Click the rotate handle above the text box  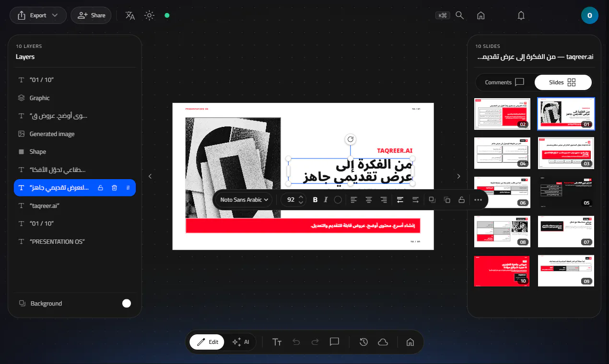(x=351, y=139)
